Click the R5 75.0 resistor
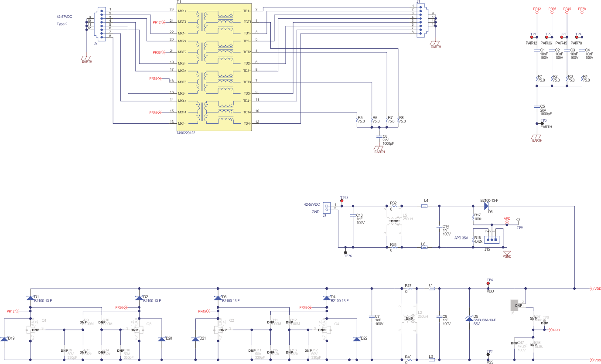This screenshot has width=601, height=364. pos(357,119)
